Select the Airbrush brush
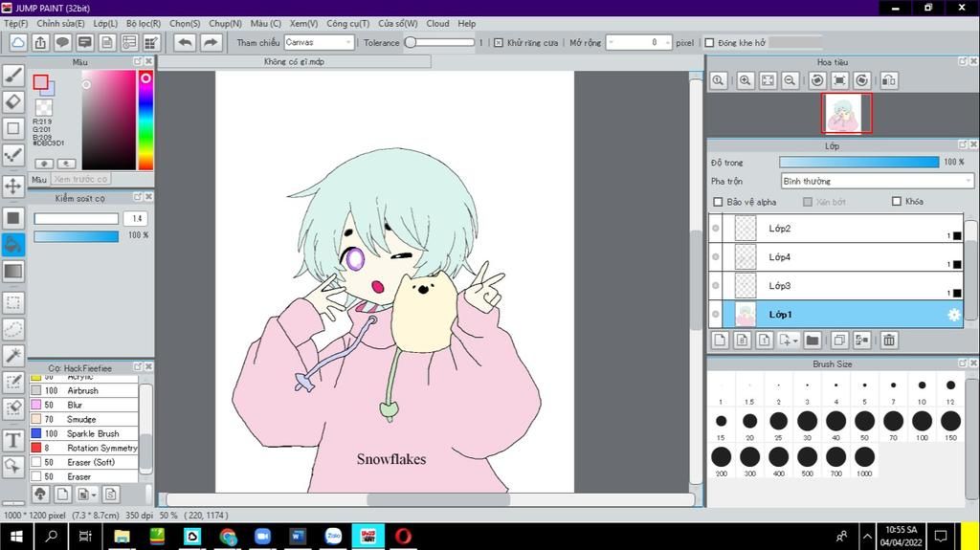This screenshot has width=980, height=550. [84, 390]
